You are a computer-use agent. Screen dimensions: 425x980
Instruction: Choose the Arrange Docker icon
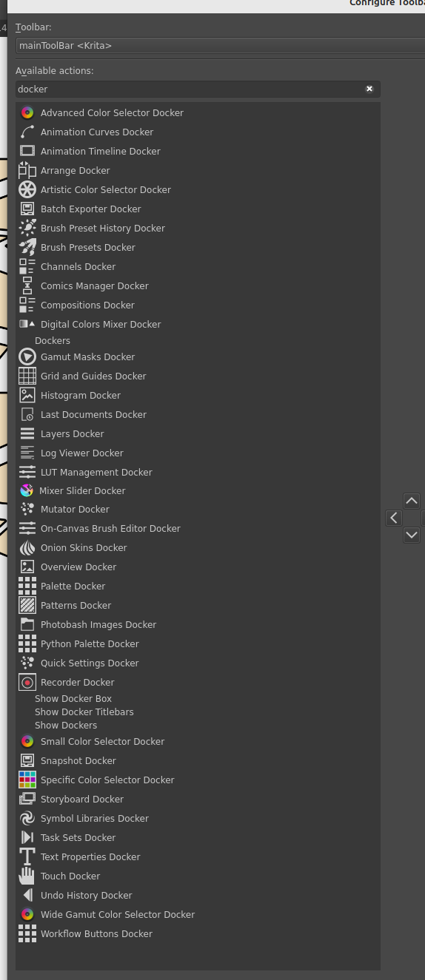pos(27,171)
